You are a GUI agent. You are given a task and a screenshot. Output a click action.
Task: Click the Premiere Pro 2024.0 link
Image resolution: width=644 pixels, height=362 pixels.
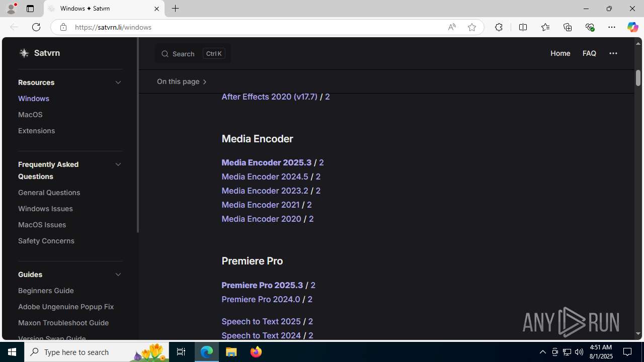pos(261,299)
